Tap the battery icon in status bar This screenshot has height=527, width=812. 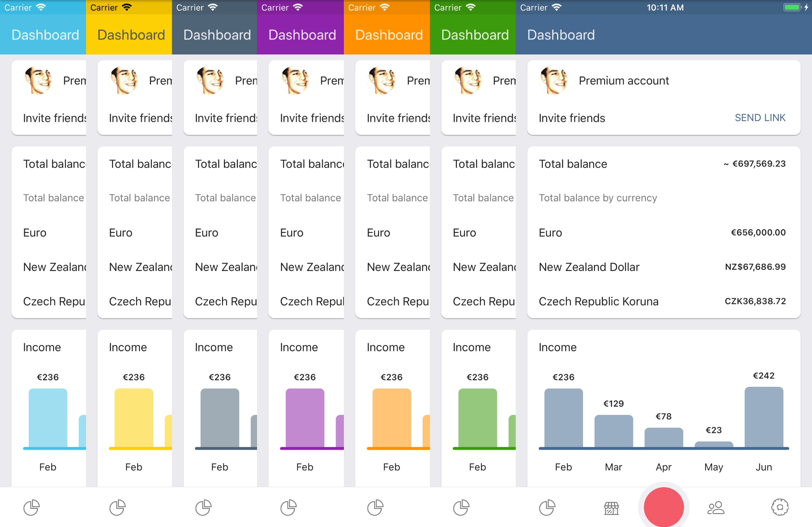792,7
